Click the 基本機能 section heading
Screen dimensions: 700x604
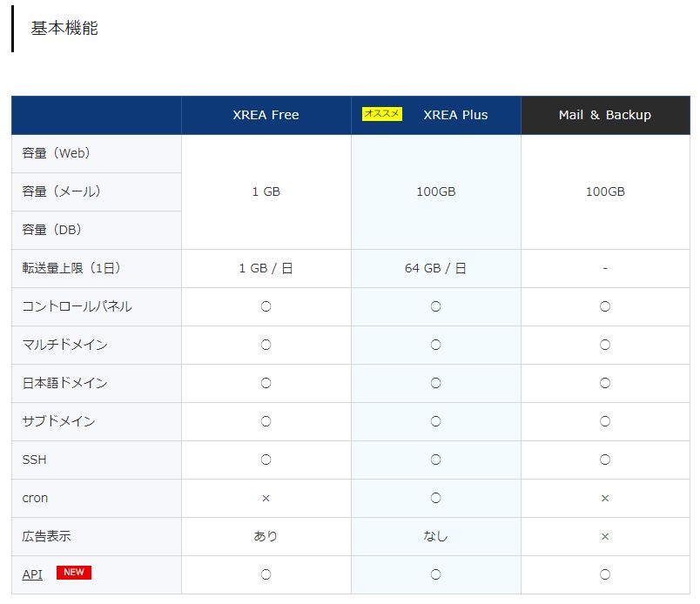pyautogui.click(x=64, y=28)
